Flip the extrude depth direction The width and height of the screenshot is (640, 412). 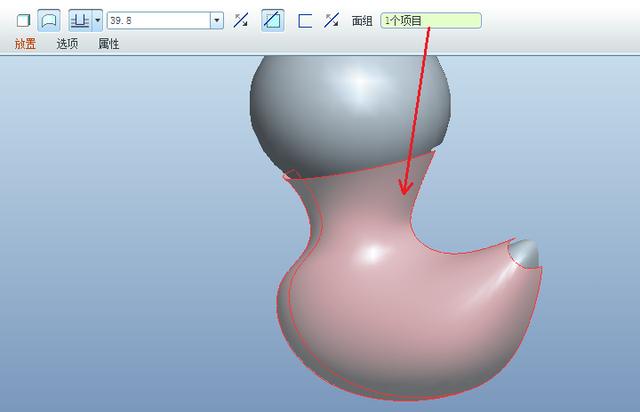point(241,20)
